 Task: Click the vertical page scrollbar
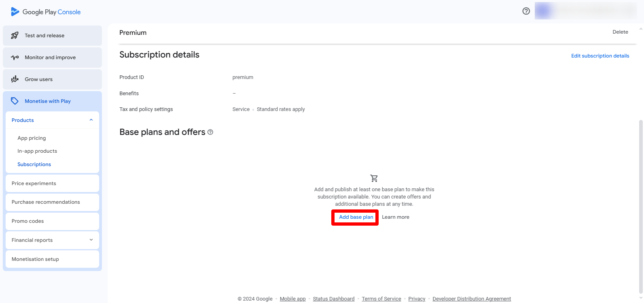click(640, 203)
